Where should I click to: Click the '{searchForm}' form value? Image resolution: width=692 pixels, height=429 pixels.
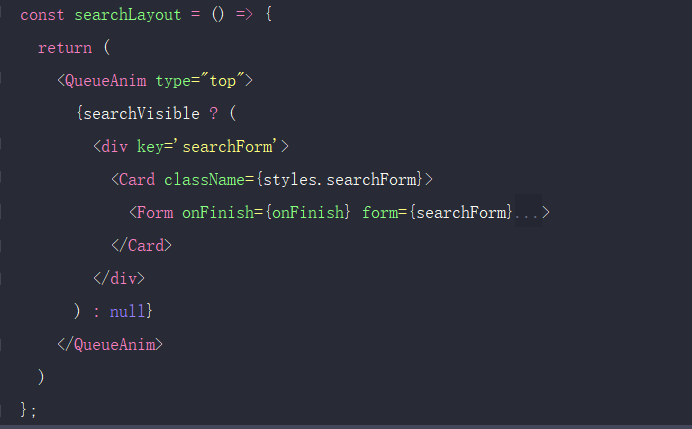click(461, 213)
